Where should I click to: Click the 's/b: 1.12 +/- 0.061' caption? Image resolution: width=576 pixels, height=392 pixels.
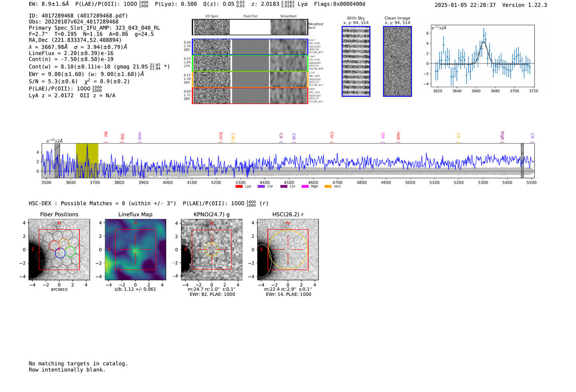(135, 289)
